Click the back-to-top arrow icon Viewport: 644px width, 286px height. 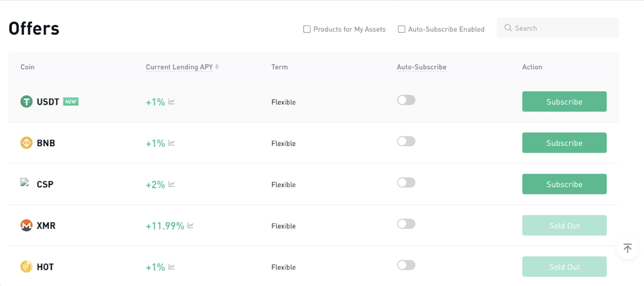(x=627, y=248)
